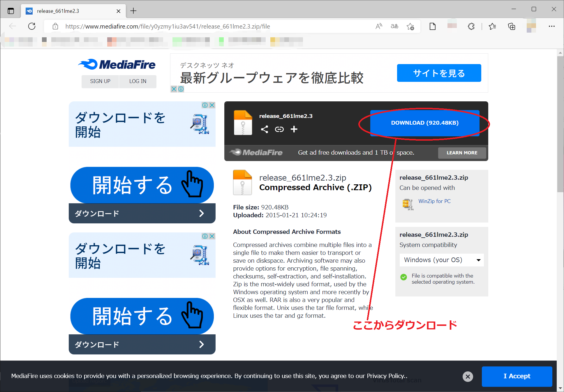Open the second ダウンロードを開始 ad info icon
Image resolution: width=564 pixels, height=392 pixels.
coord(205,236)
